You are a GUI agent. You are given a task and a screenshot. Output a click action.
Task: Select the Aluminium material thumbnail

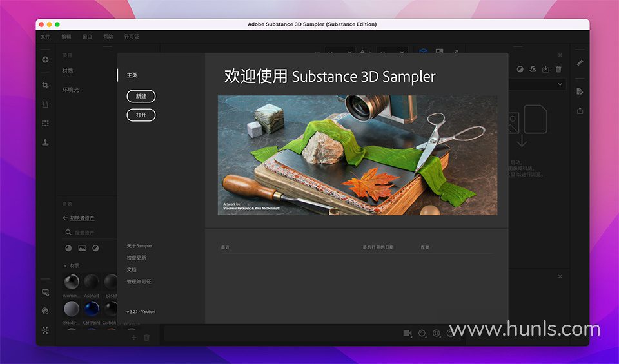72,282
